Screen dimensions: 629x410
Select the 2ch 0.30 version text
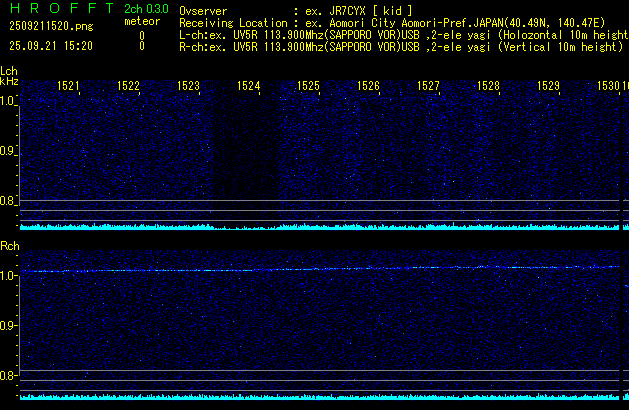[x=145, y=8]
